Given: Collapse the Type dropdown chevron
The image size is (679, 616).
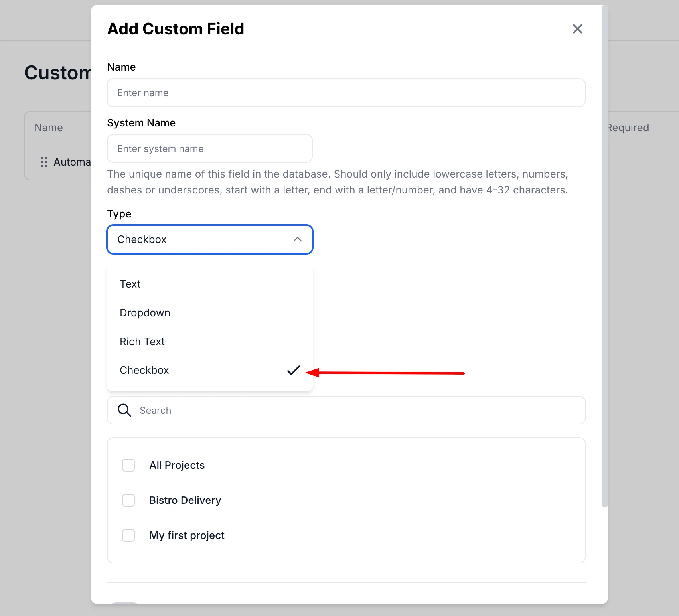Looking at the screenshot, I should 297,239.
